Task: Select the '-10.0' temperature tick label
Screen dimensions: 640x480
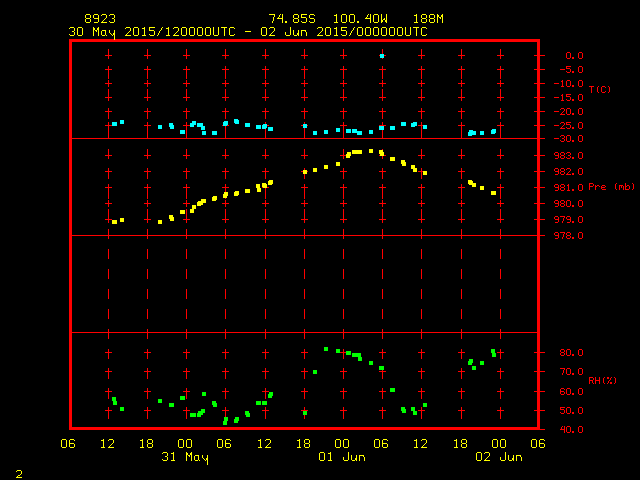Action: (569, 84)
